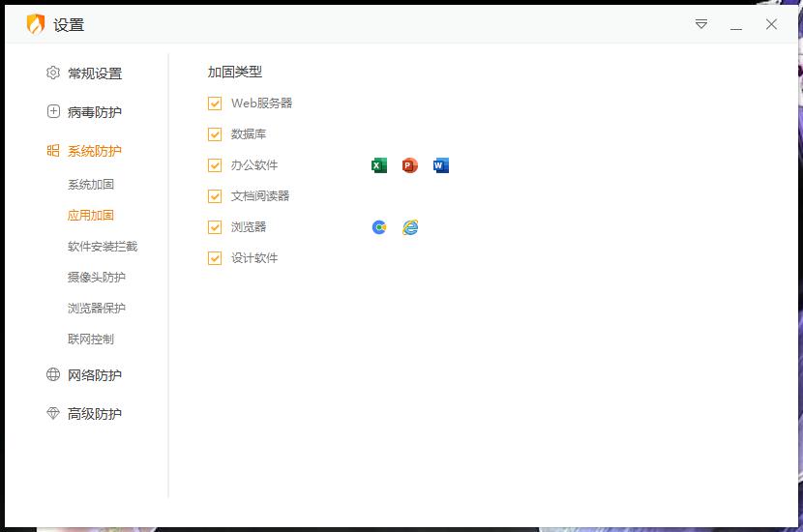Open the 病毒防护 section

[95, 111]
